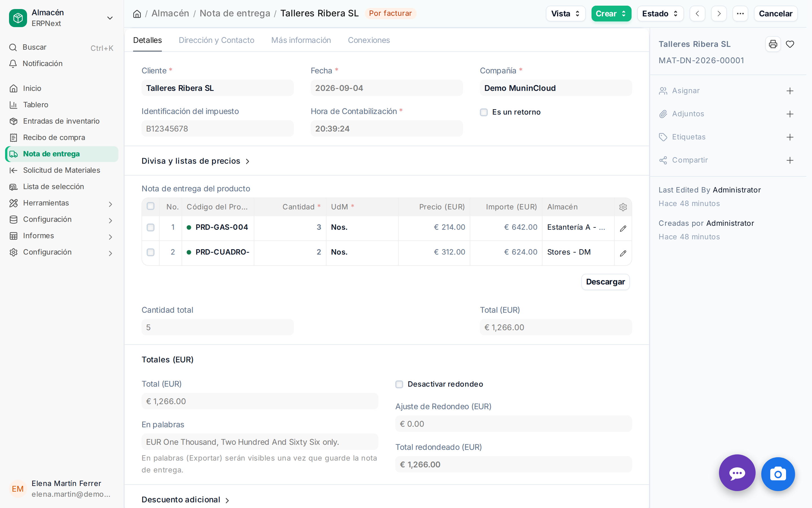Expand Descuento adicional section
The image size is (812, 508).
click(x=186, y=500)
